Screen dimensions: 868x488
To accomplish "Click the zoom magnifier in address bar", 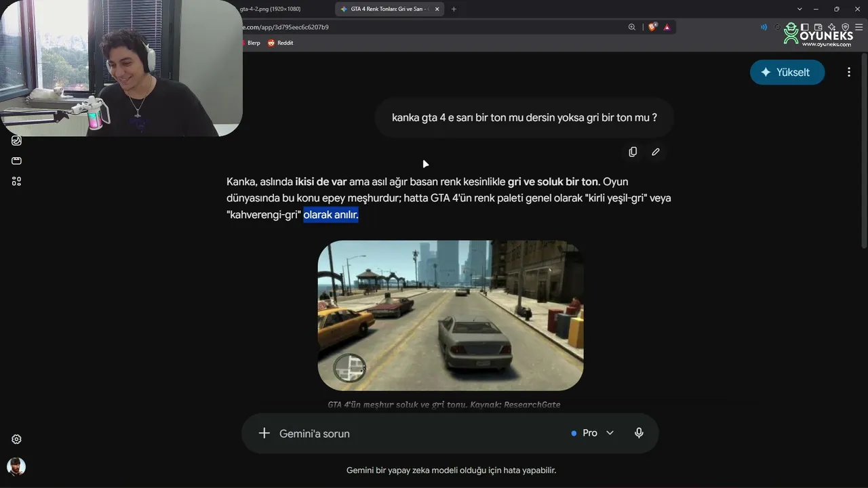I will click(632, 27).
